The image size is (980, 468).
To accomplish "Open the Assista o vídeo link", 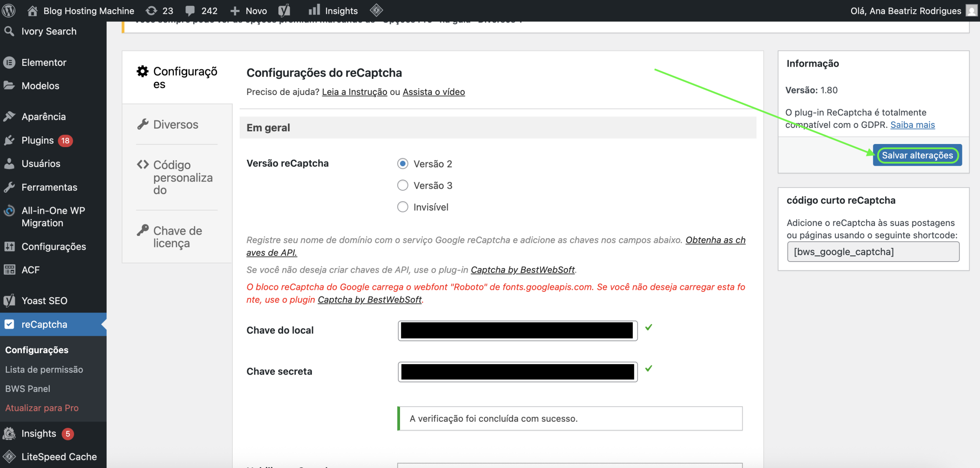I will (x=434, y=92).
